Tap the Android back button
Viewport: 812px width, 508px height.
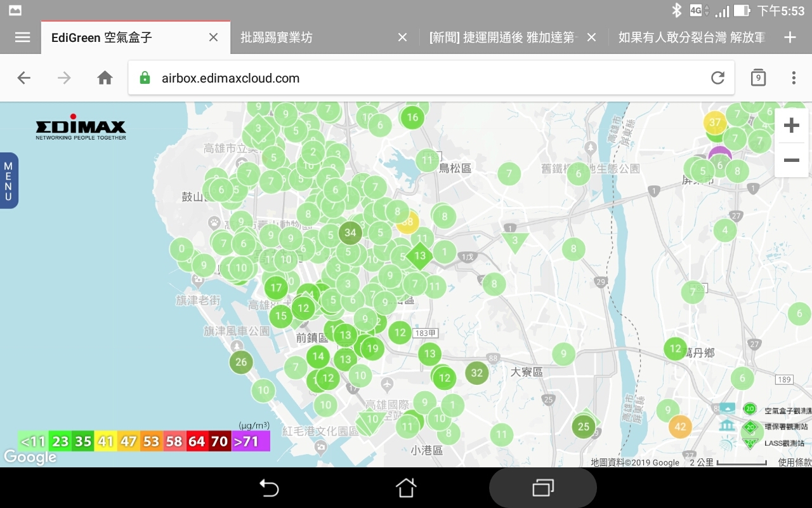click(269, 488)
